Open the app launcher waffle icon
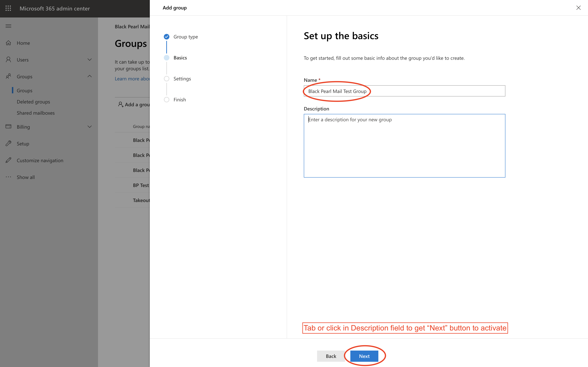This screenshot has width=588, height=367. 8,9
